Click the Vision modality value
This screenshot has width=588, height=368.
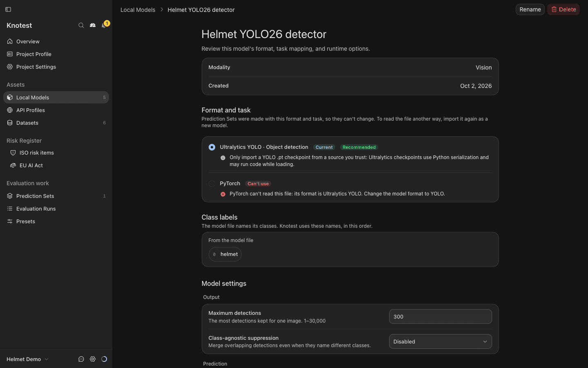pos(483,67)
